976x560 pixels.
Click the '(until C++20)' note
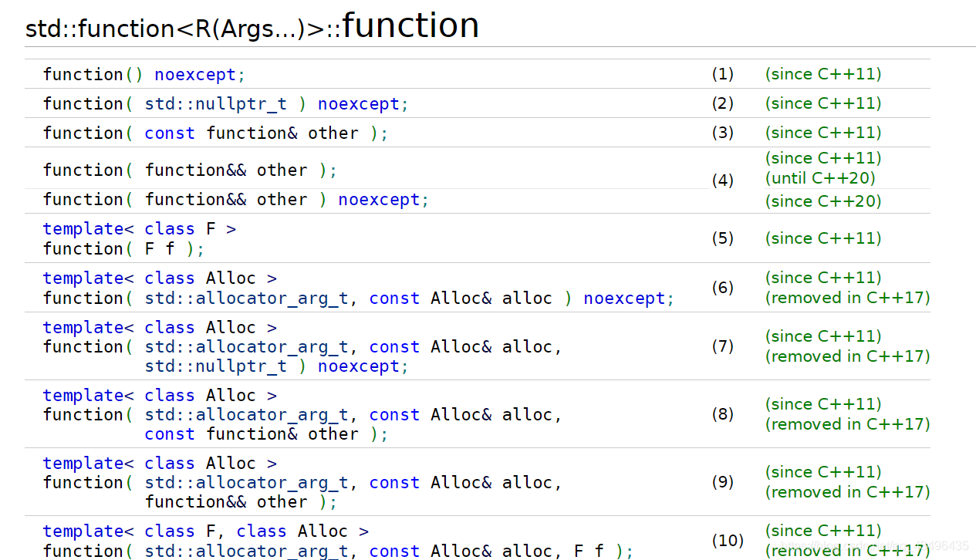820,178
